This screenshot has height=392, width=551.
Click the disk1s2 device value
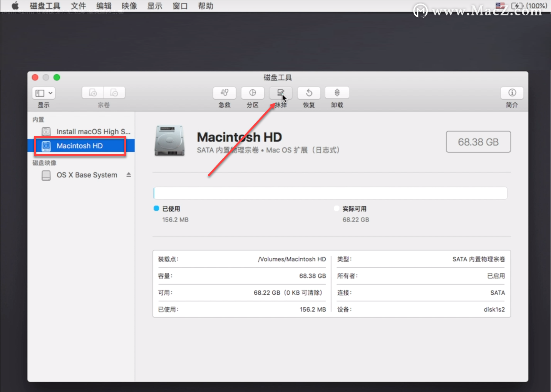click(x=494, y=309)
